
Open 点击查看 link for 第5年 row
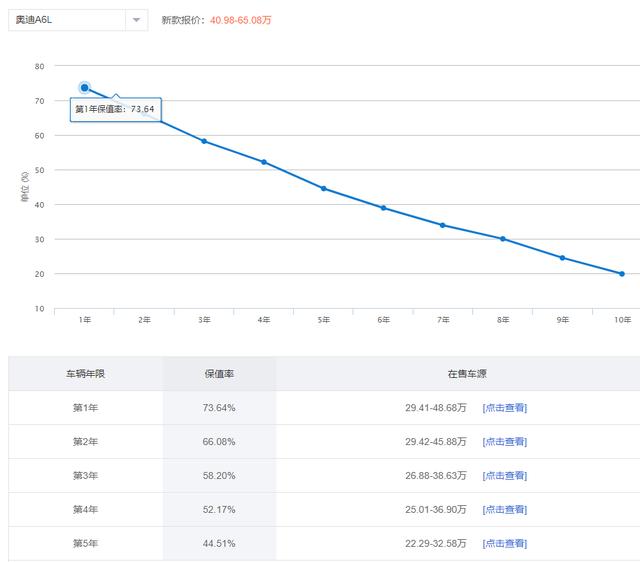coord(504,543)
